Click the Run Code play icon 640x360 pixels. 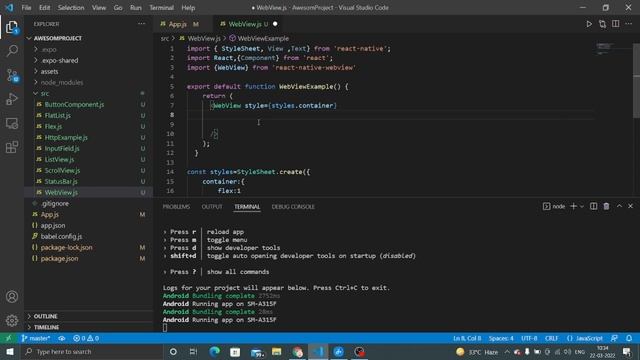point(589,24)
